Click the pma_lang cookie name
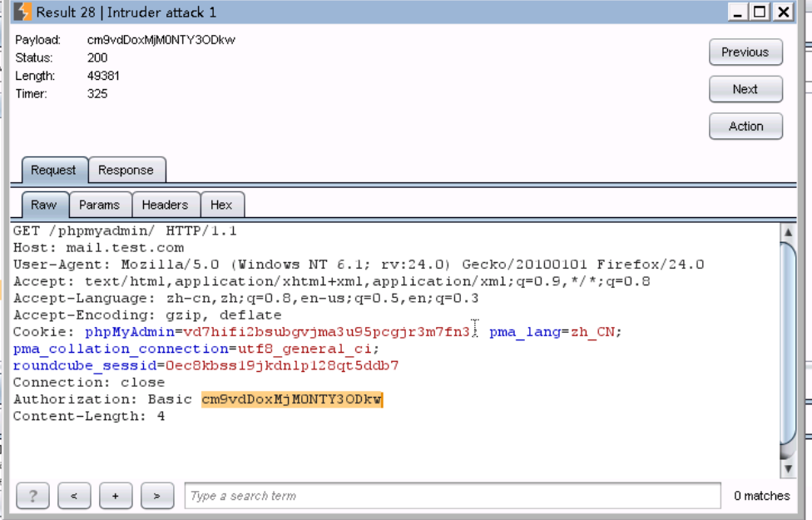This screenshot has height=520, width=812. (x=525, y=332)
